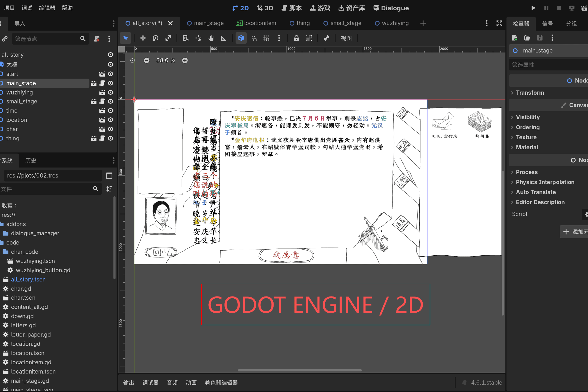This screenshot has height=392, width=588.
Task: Open the 视图 viewport menu
Action: tap(346, 38)
